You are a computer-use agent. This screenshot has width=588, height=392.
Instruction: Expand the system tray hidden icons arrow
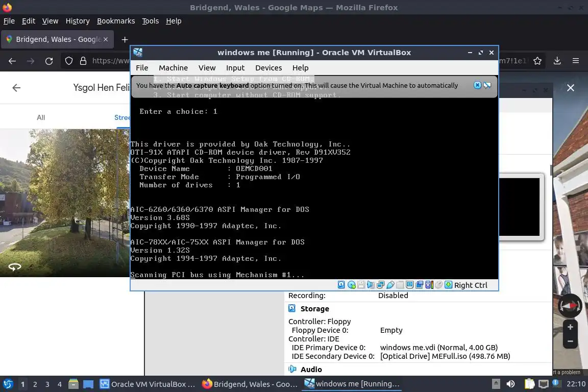click(496, 384)
